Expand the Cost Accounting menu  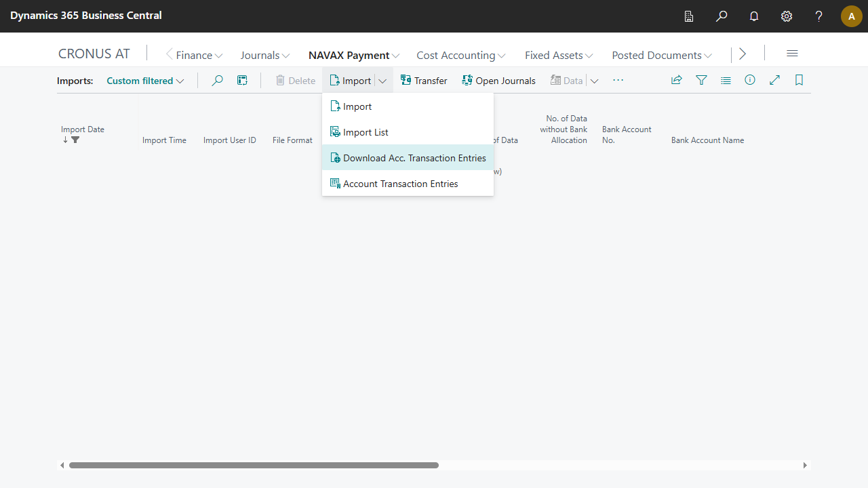click(461, 56)
